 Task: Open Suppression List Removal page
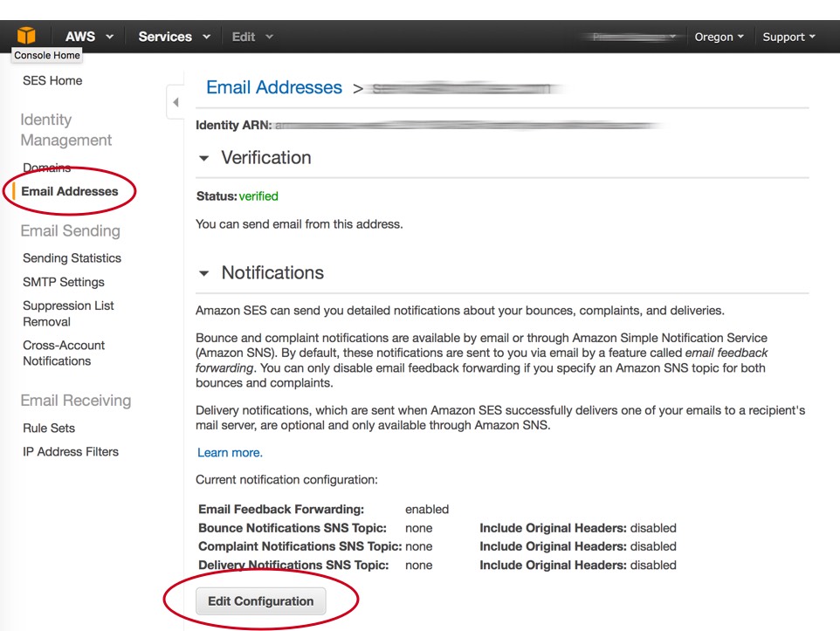click(x=68, y=313)
